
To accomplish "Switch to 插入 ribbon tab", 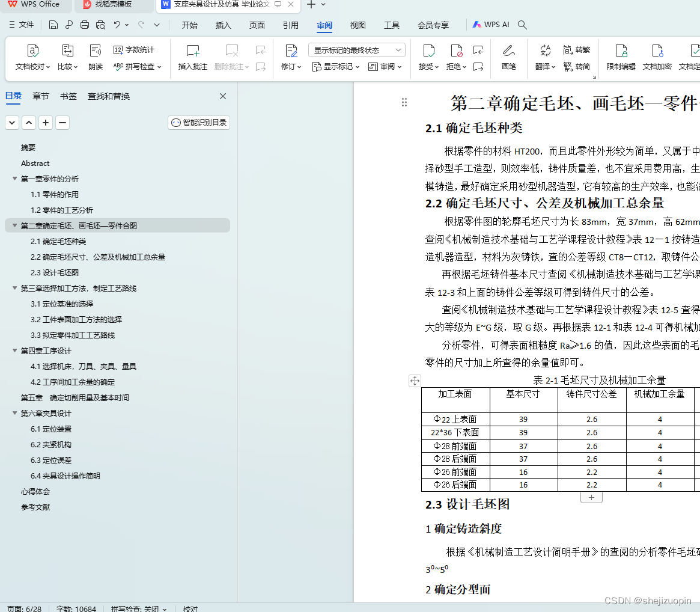I will (x=223, y=25).
